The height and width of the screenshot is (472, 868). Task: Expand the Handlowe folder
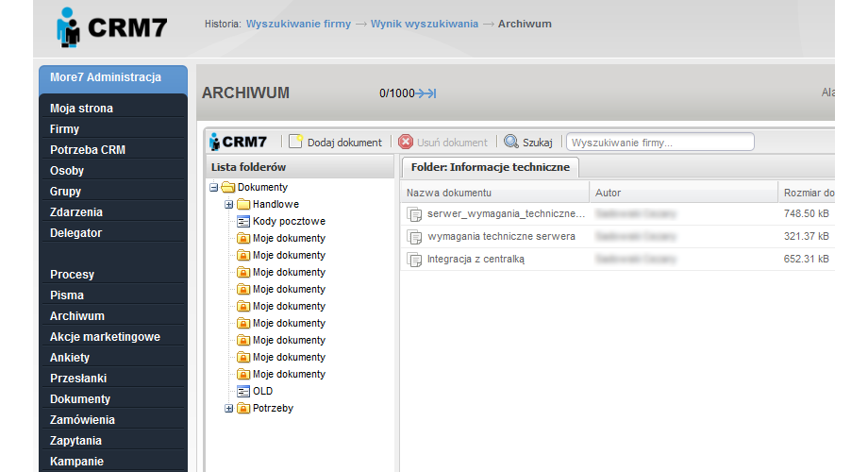[x=228, y=204]
